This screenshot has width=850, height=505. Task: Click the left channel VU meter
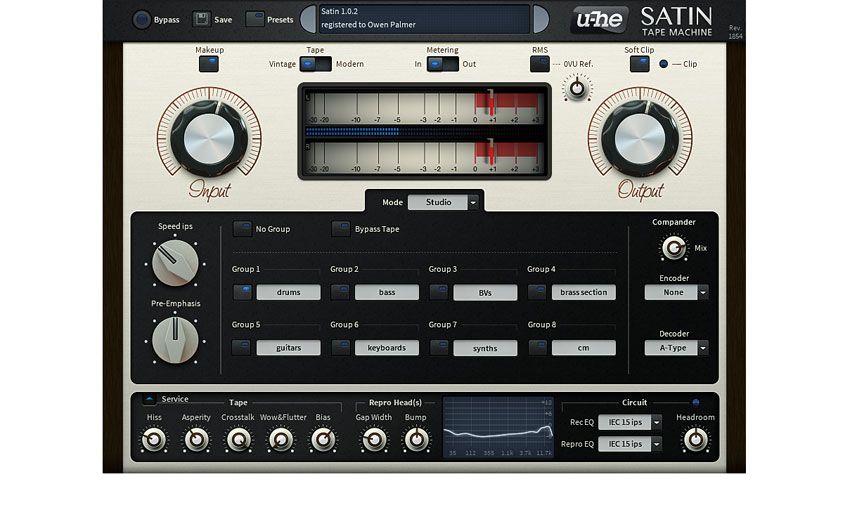pos(424,107)
